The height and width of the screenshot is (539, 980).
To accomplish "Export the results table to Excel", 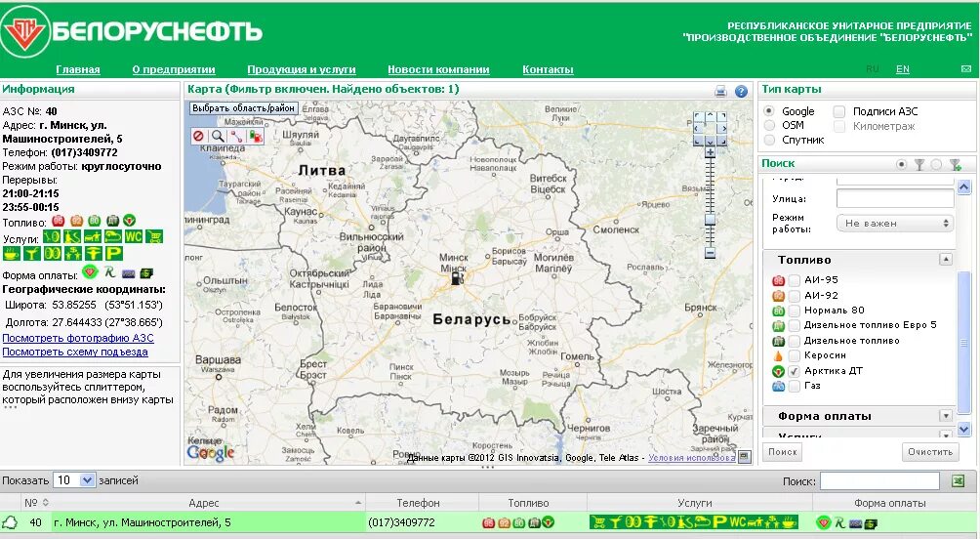I will [x=959, y=480].
